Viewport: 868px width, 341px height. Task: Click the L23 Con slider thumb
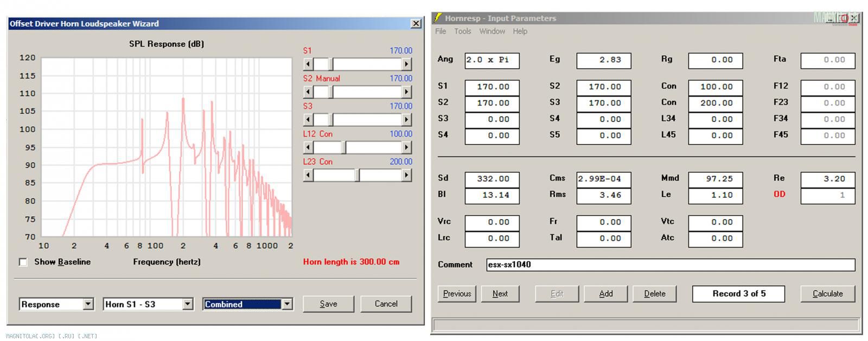(x=358, y=175)
